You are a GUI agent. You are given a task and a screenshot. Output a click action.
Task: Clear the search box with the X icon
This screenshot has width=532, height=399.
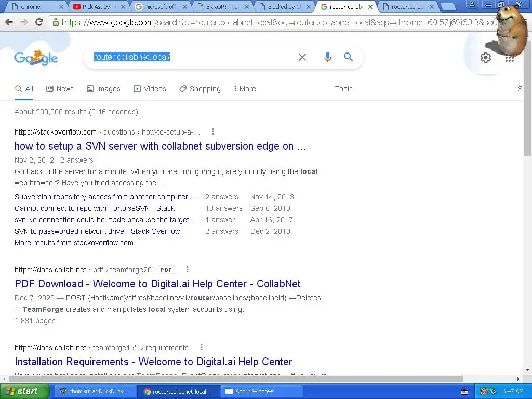[302, 57]
